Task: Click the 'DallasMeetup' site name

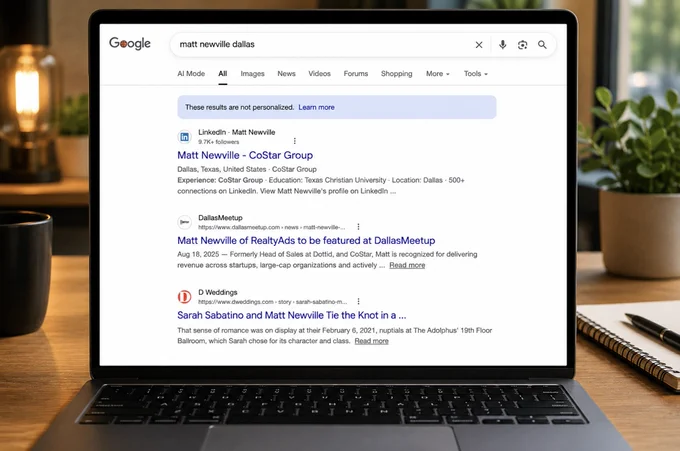Action: 220,218
